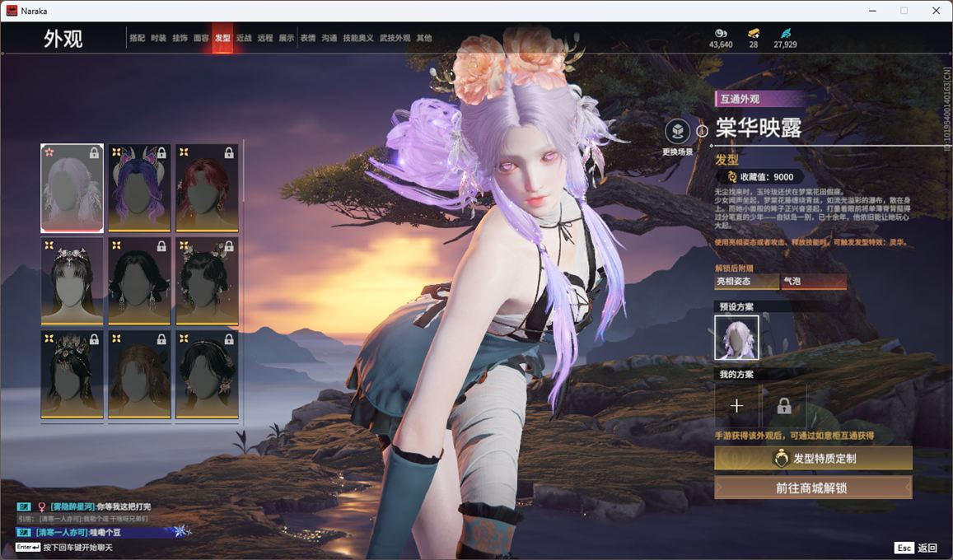The height and width of the screenshot is (560, 953).
Task: Open the 其他 tab
Action: pos(424,38)
